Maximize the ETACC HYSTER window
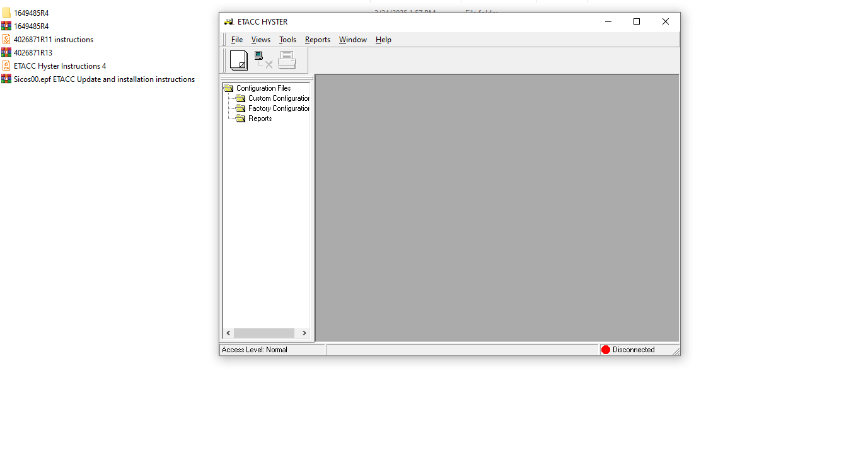 [637, 21]
